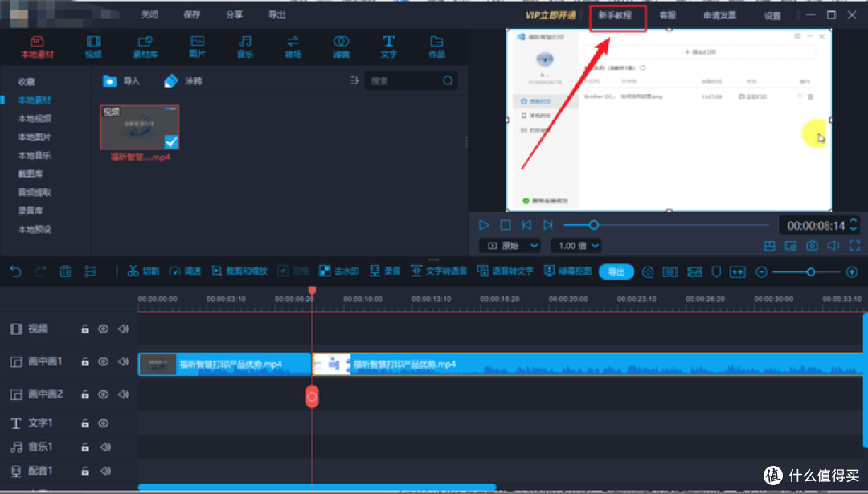868x494 pixels.
Task: Click the timeline zoom slider
Action: click(x=807, y=272)
